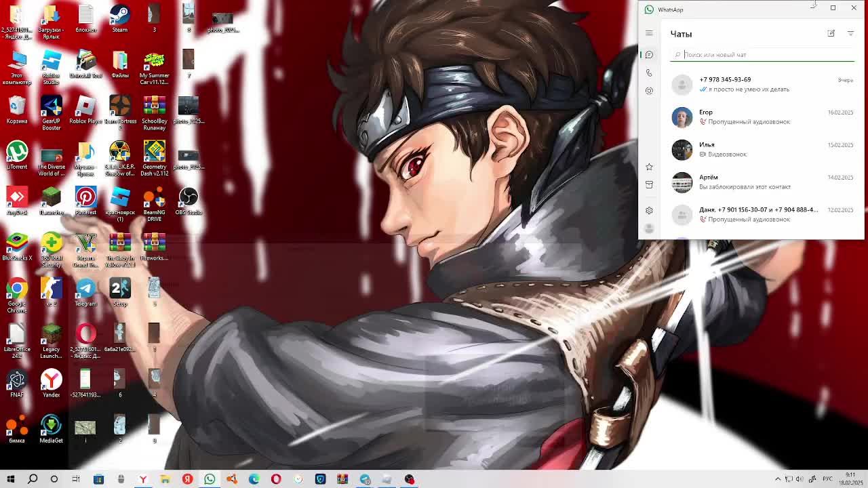Select the SchoolBoy Runaway archive icon
The image size is (868, 488).
[154, 113]
